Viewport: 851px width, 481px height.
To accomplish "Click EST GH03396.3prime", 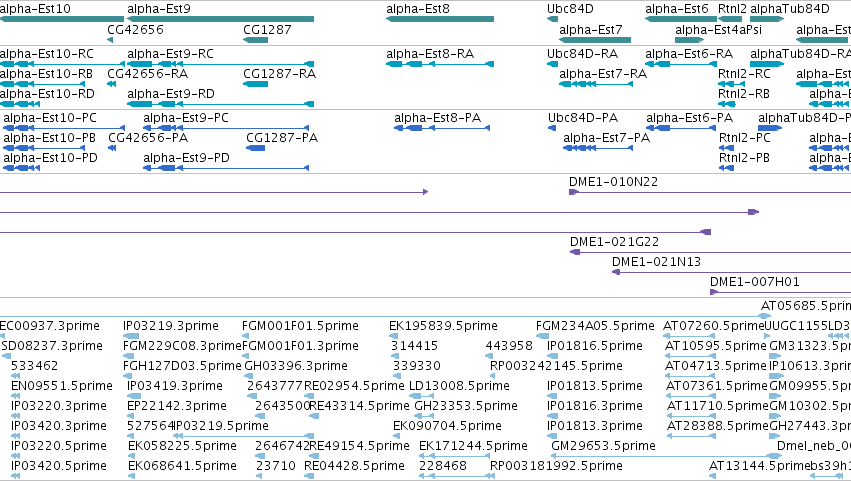I will click(x=296, y=366).
